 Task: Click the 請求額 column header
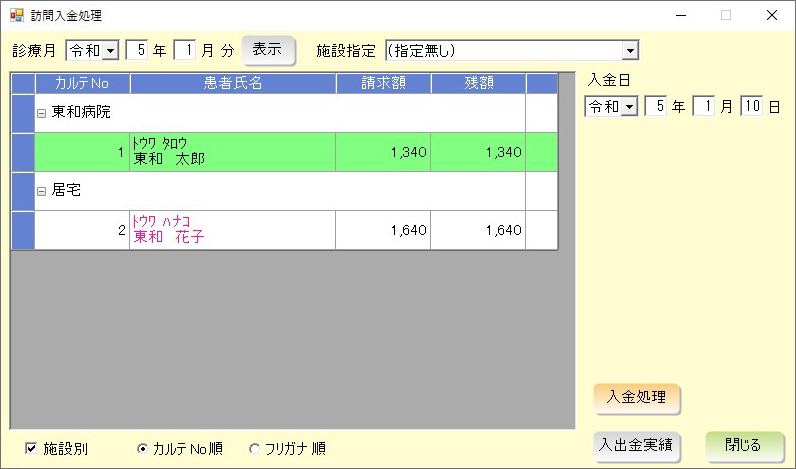[x=382, y=83]
